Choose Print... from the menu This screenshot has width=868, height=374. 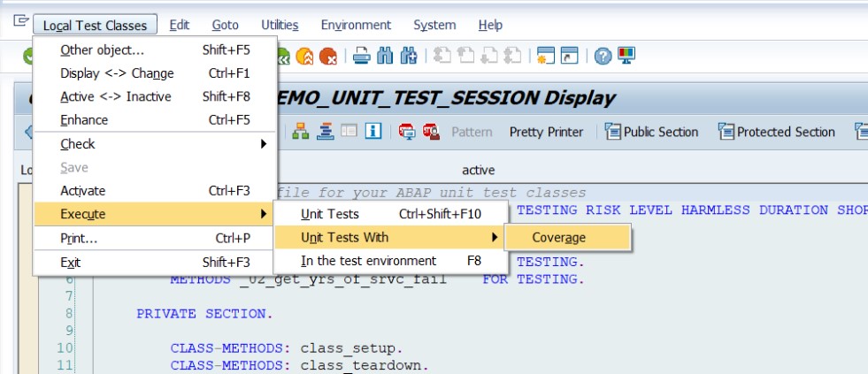tap(155, 238)
